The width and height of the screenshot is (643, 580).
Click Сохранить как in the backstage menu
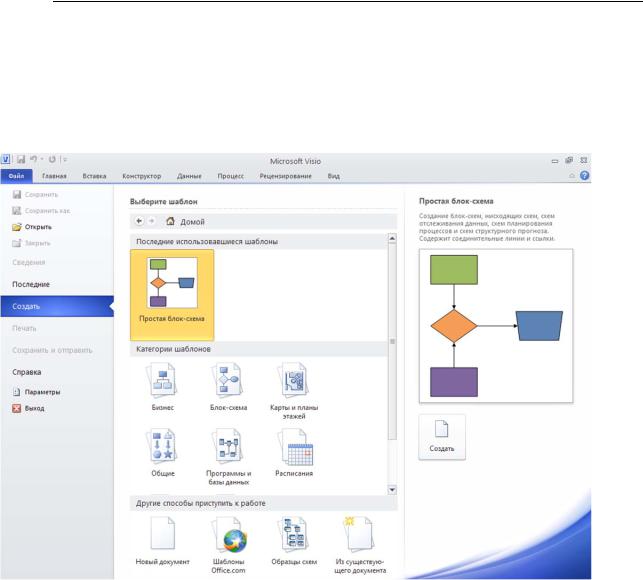click(x=41, y=211)
